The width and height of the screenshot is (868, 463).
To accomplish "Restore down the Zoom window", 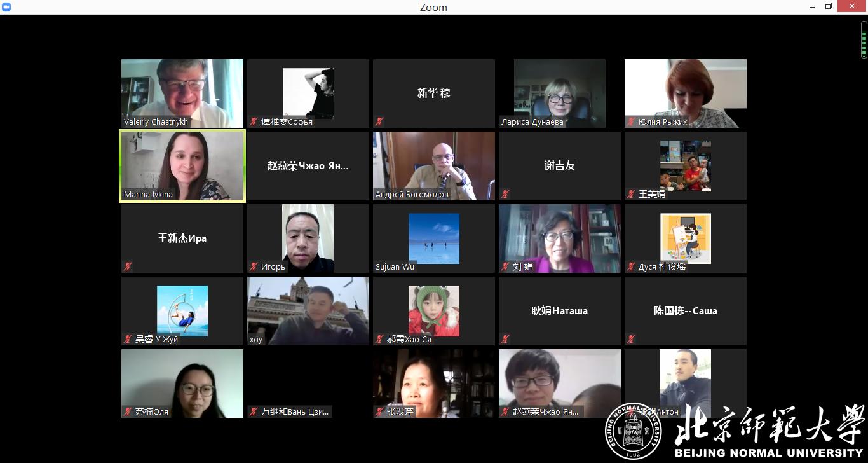I will tap(828, 7).
